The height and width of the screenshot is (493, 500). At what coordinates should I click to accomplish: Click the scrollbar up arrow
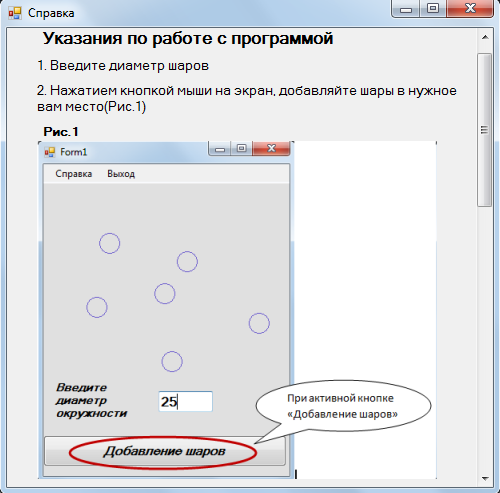click(x=485, y=37)
